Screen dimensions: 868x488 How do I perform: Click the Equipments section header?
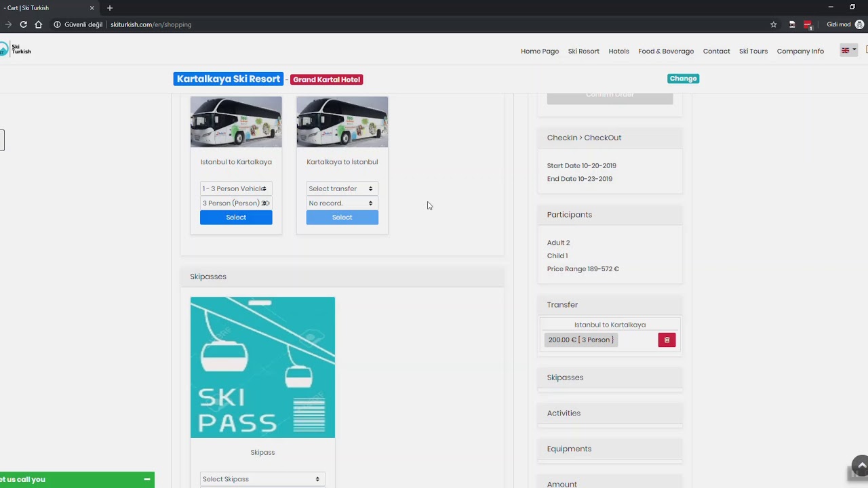point(610,449)
